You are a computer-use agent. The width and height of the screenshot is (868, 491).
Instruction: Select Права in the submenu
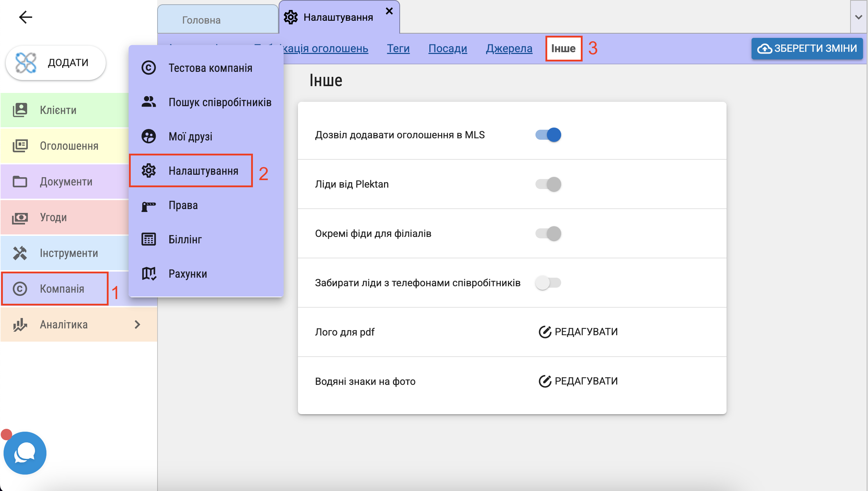tap(206, 205)
